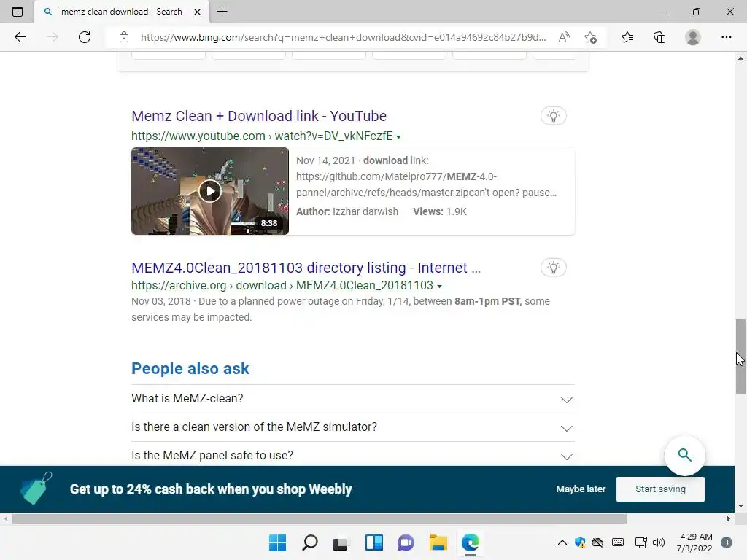The image size is (747, 560).
Task: Open archive.org URL options dropdown
Action: tap(439, 286)
